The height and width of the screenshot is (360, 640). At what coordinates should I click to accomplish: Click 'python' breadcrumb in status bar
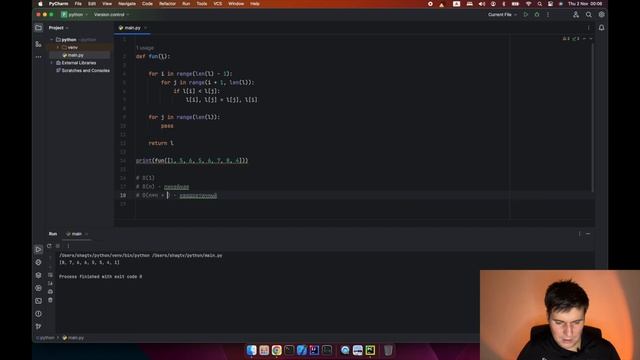47,338
